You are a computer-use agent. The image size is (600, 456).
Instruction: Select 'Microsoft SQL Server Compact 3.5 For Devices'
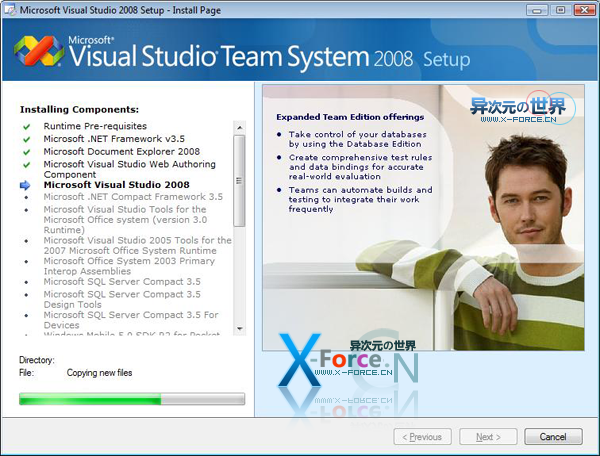click(x=131, y=320)
